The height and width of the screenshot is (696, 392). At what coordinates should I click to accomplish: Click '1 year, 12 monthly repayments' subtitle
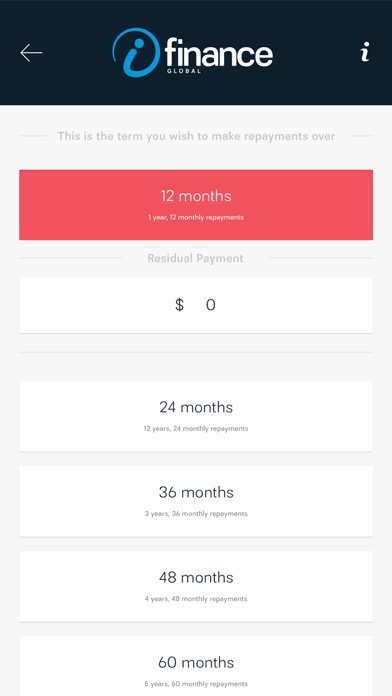tap(196, 218)
